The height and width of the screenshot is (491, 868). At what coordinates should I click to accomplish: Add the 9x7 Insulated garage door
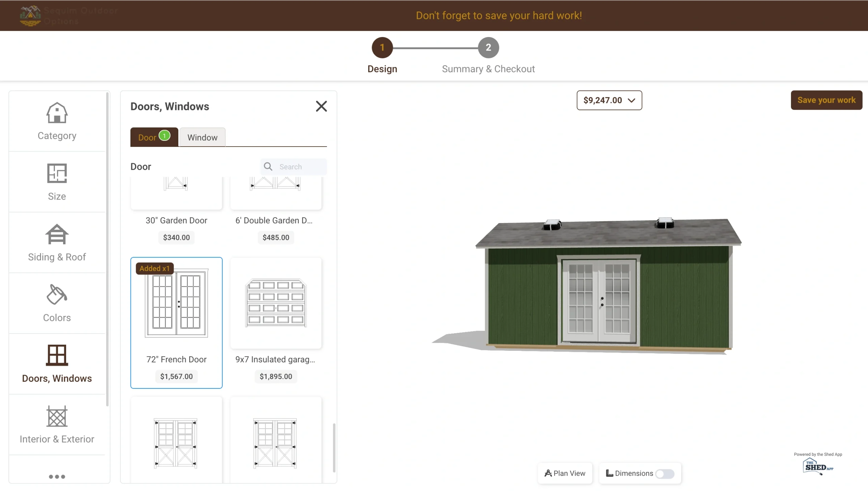click(276, 303)
